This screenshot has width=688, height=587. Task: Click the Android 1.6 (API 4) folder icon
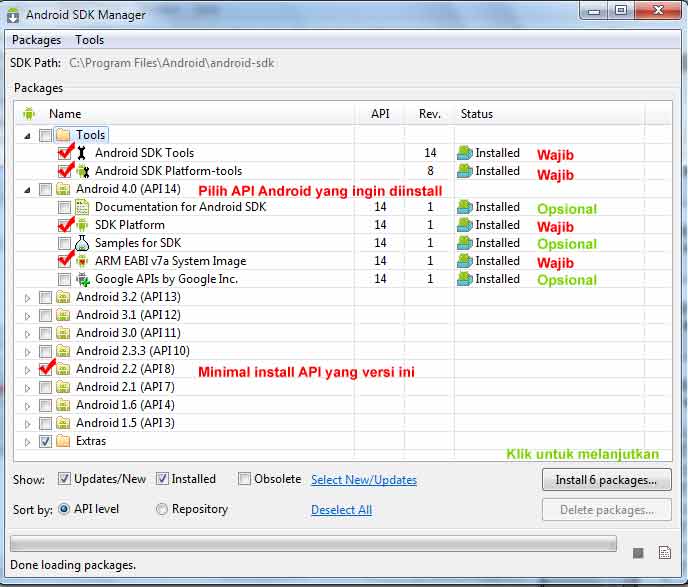click(63, 405)
